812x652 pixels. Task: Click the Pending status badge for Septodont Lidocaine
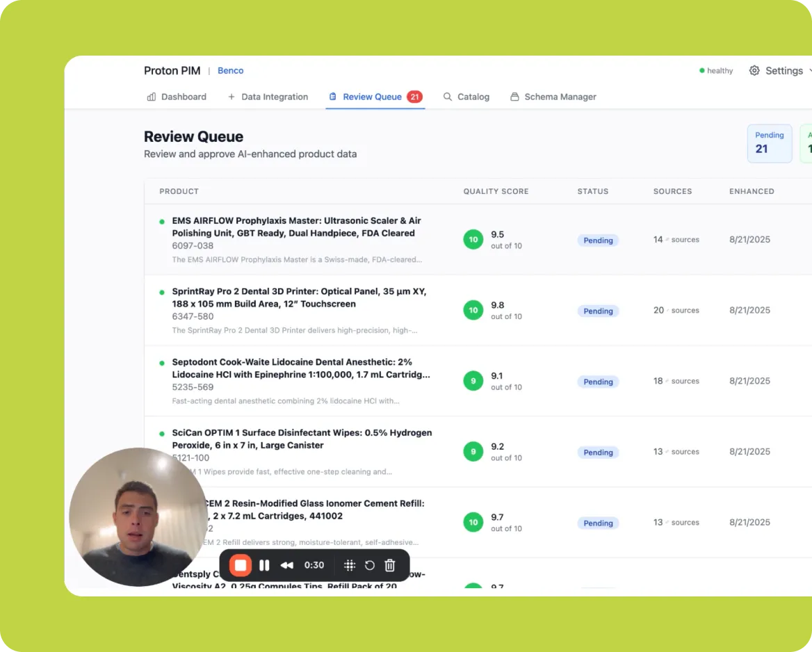tap(598, 382)
